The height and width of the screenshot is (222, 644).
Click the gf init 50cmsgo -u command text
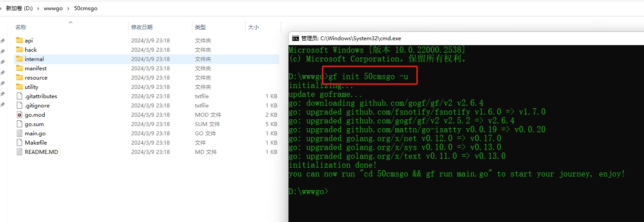(x=368, y=77)
